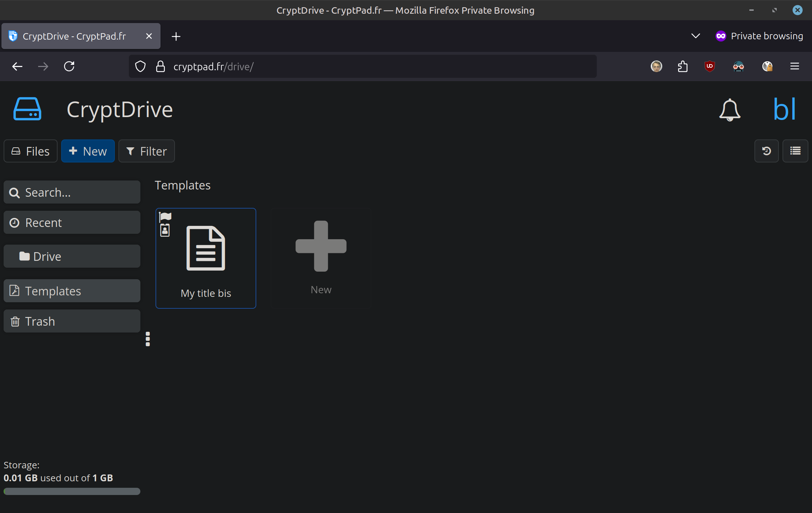Reload the page in Firefox

(69, 66)
